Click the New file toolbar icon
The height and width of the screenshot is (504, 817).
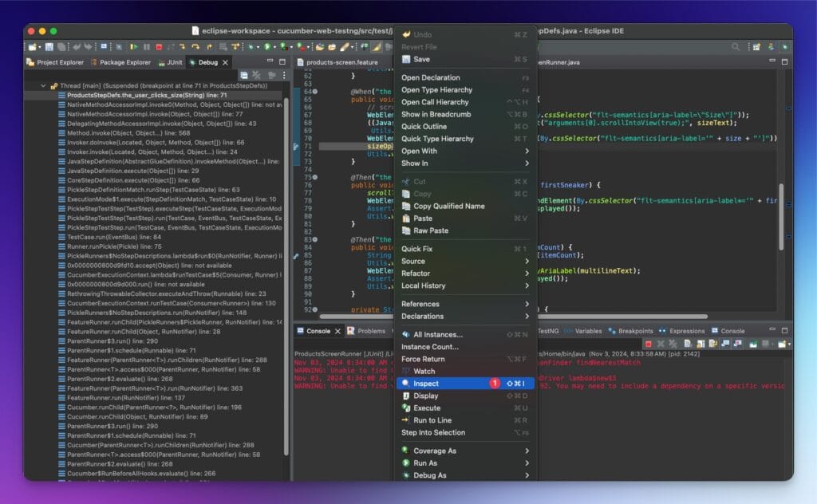(x=33, y=47)
